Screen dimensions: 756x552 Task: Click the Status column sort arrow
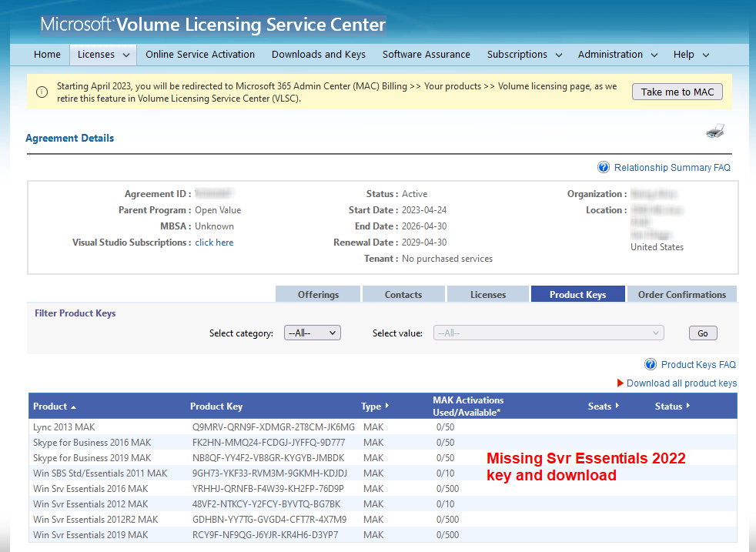tap(688, 406)
